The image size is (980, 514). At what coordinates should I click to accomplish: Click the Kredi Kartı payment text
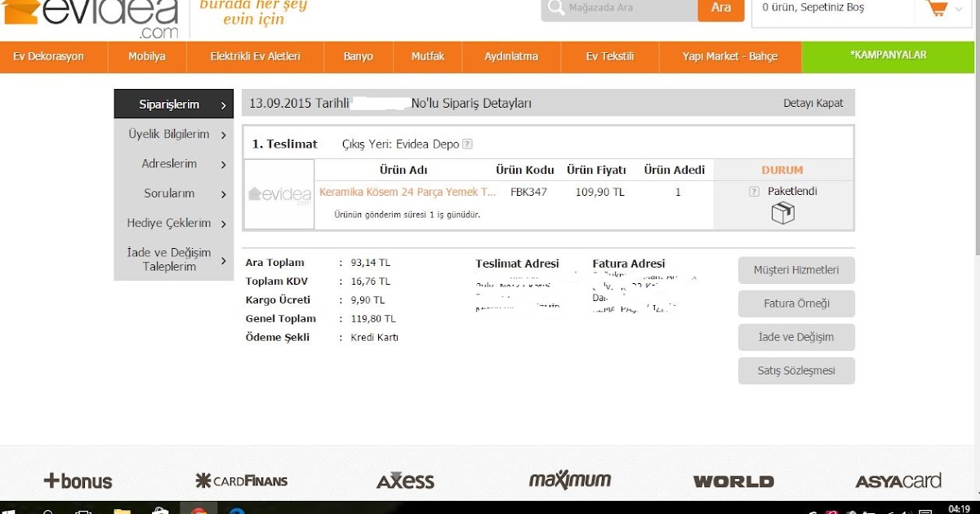(x=374, y=338)
